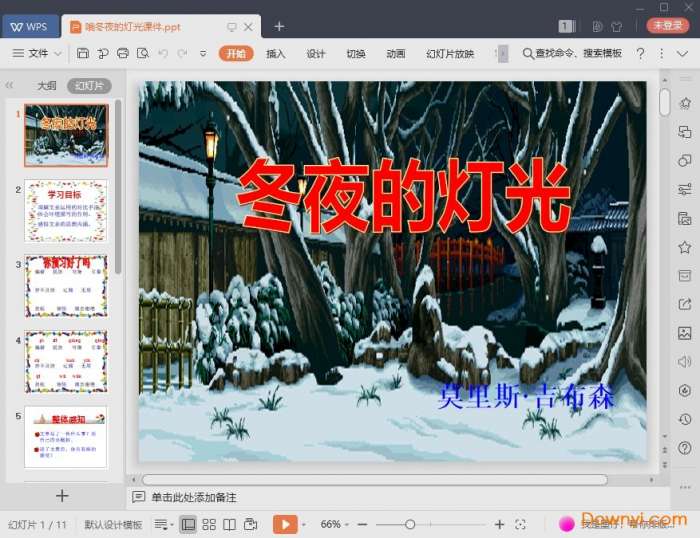Viewport: 700px width, 538px height.
Task: Click the properties sliders icon in right sidebar
Action: 685,189
